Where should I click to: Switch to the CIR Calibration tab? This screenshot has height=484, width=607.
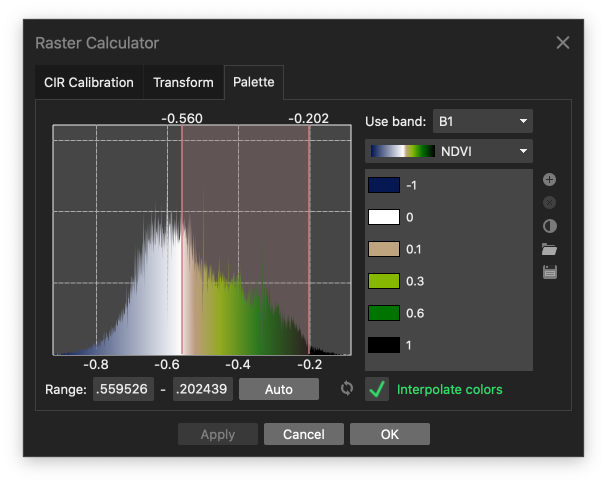tap(88, 82)
